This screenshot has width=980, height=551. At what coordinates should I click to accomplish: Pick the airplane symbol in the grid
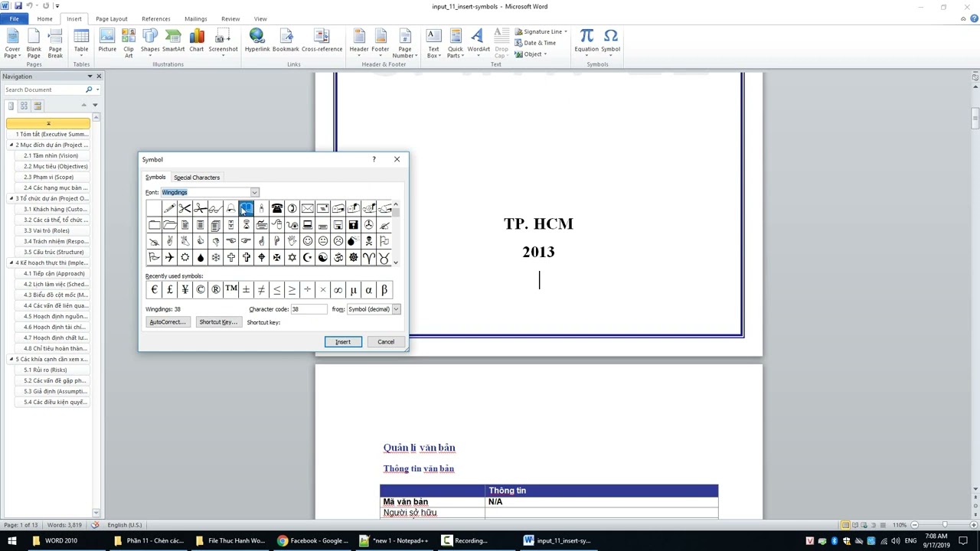tap(169, 258)
